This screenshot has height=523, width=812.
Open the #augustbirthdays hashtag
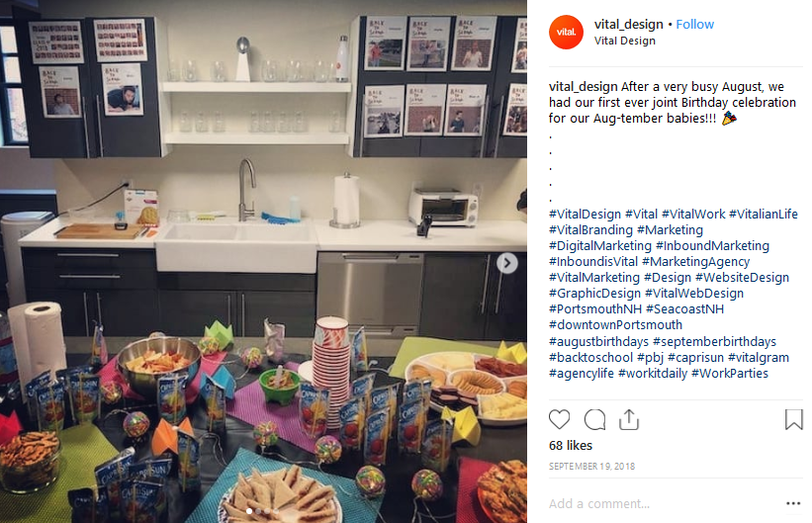pos(598,342)
